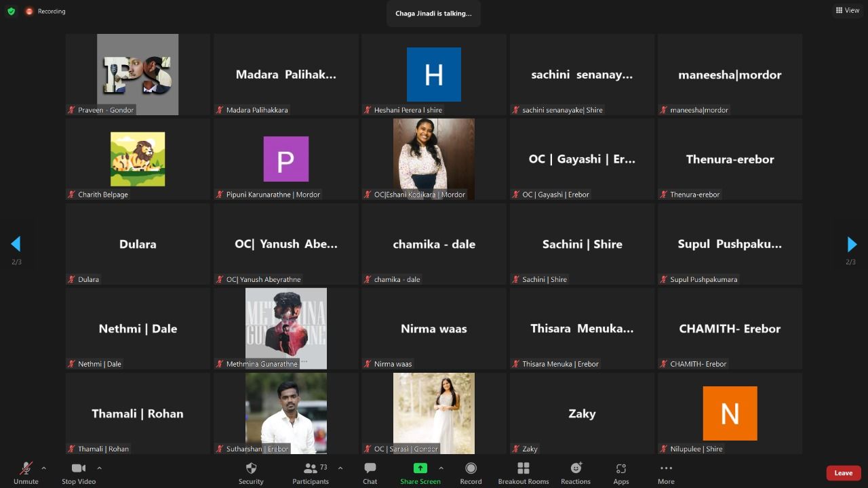Open the View layout menu

tap(848, 10)
